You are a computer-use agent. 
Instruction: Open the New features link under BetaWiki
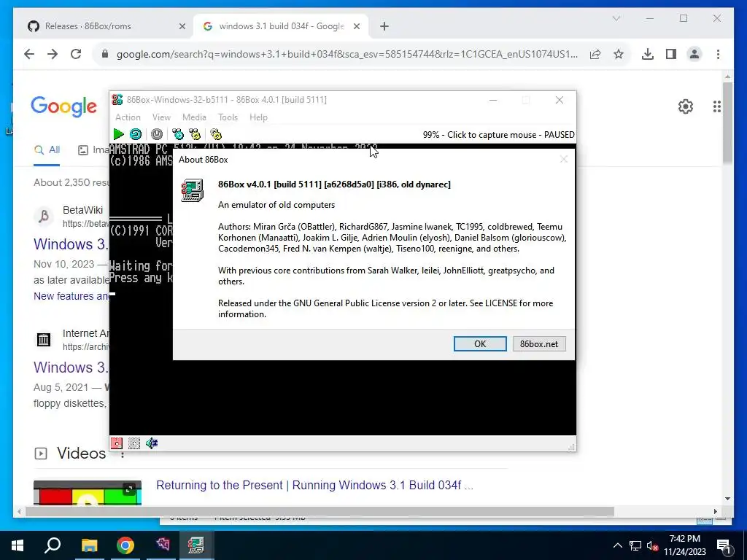point(71,296)
